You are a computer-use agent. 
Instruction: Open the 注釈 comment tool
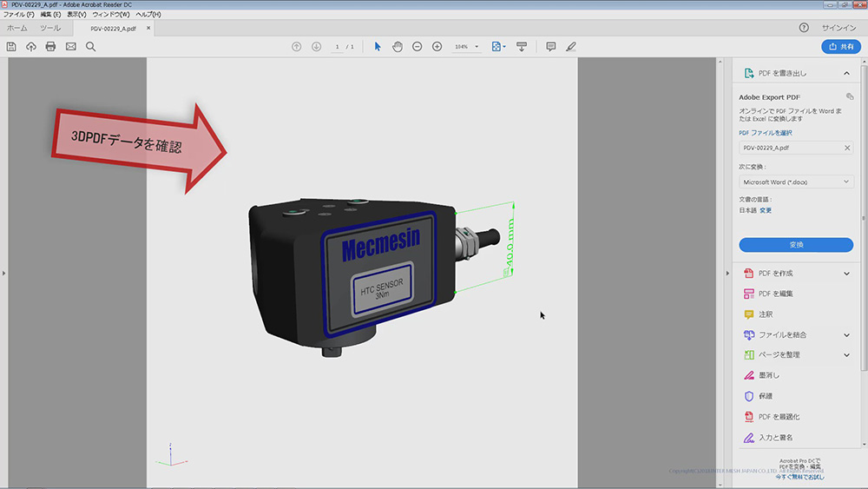pos(766,314)
